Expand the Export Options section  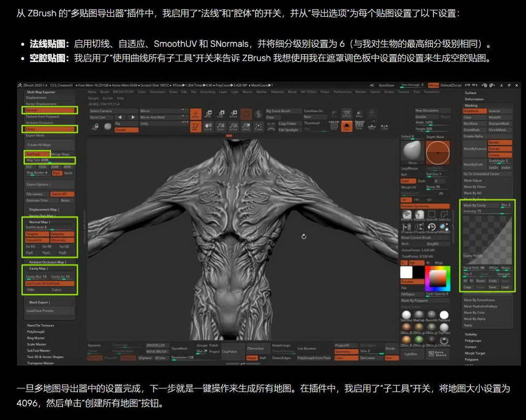[49, 184]
